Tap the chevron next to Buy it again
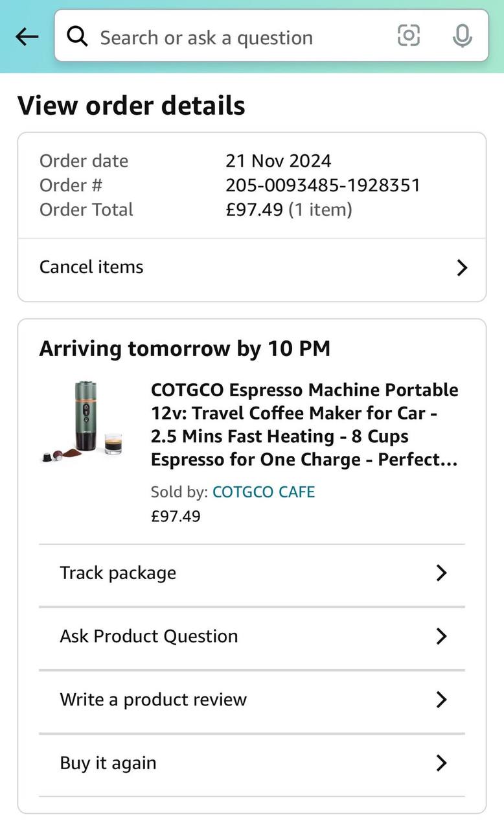504x830 pixels. [x=442, y=763]
